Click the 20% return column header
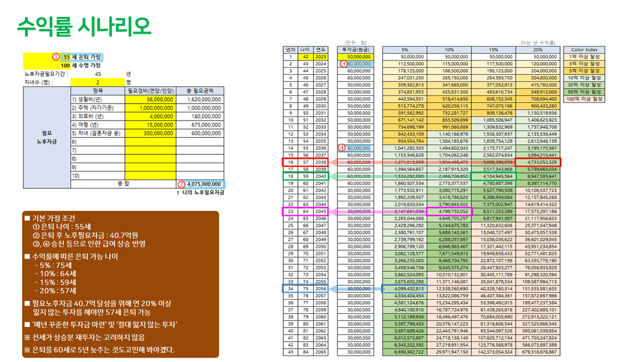The width and height of the screenshot is (644, 362). [538, 50]
